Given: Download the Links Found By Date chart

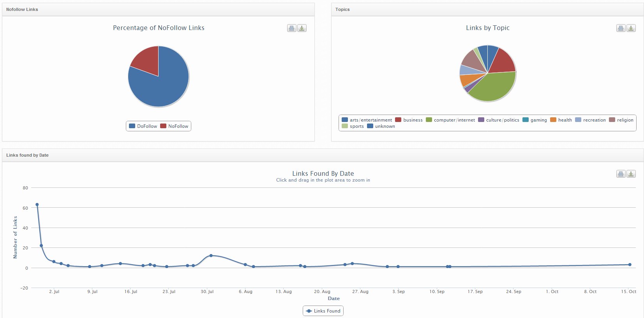Looking at the screenshot, I should 631,174.
